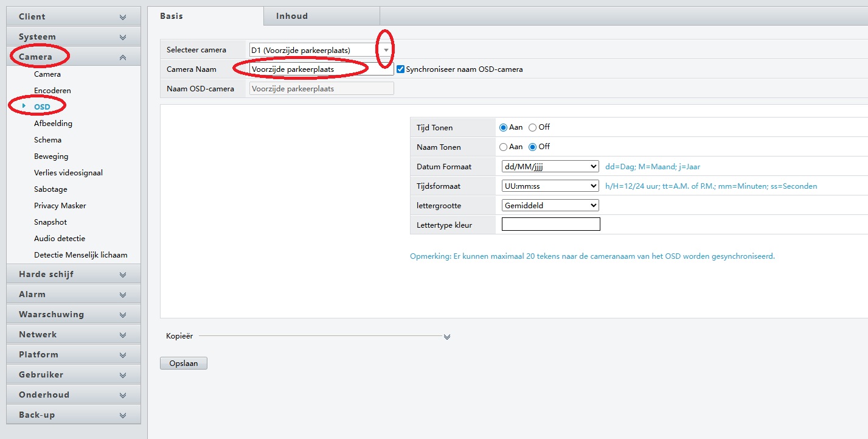Open the Selecteer camera dropdown

386,50
